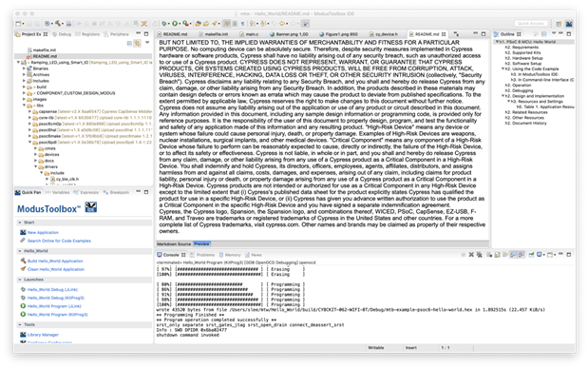Click Build Hello_World Application link

(x=55, y=261)
